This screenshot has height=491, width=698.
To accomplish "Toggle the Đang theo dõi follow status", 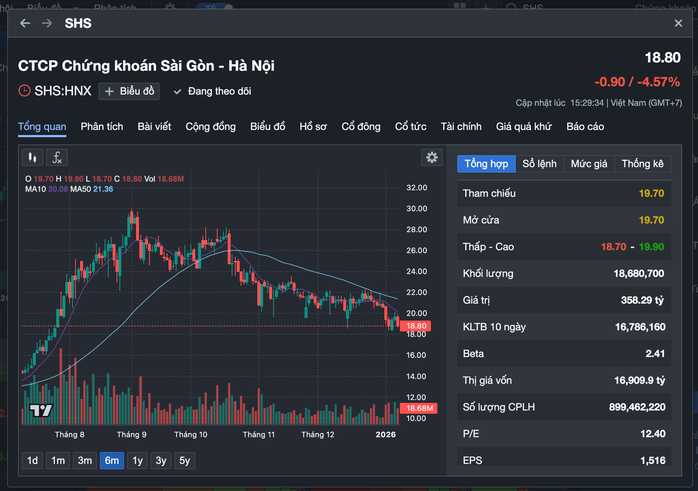I will [x=214, y=91].
